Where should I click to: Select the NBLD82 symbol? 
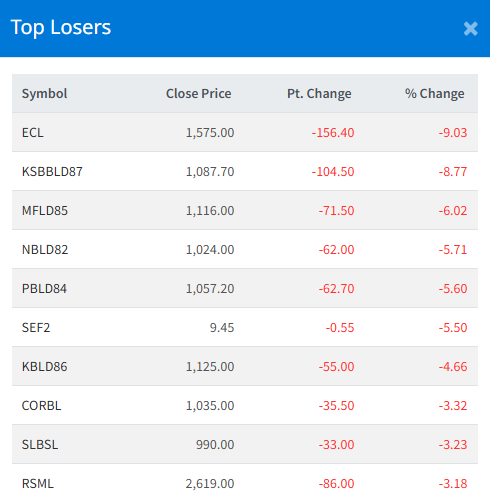[x=45, y=250]
